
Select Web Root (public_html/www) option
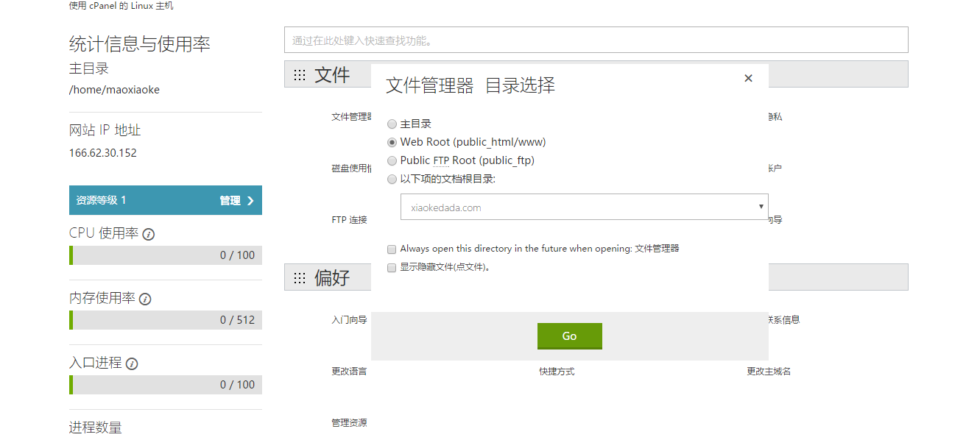click(392, 142)
